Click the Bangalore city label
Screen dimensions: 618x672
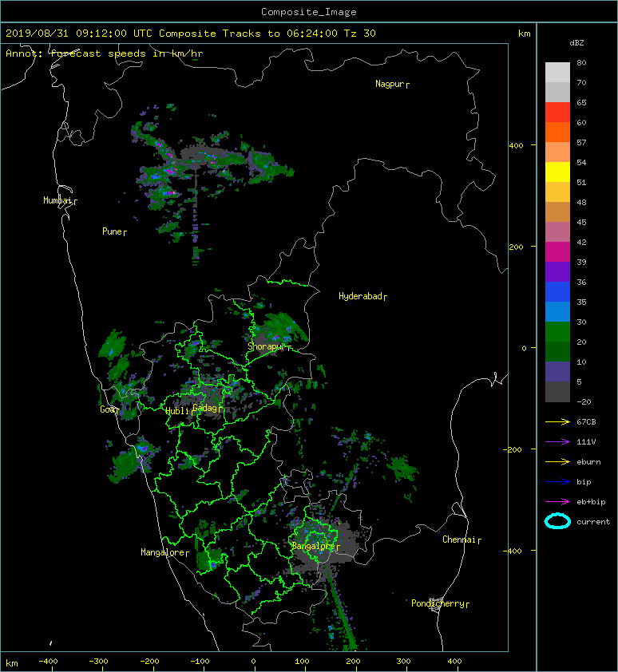[x=315, y=546]
